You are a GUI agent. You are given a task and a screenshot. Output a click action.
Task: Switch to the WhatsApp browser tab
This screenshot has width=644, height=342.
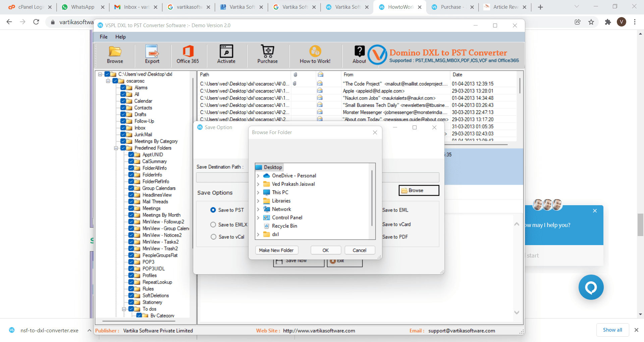[83, 7]
